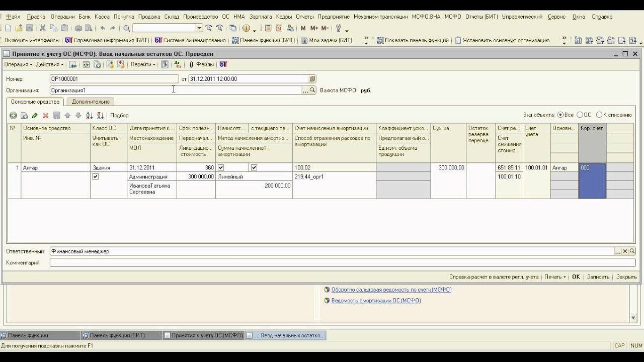Screen dimensions: 644x362
Task: Open date picker icon beside date field
Action: pyautogui.click(x=312, y=79)
